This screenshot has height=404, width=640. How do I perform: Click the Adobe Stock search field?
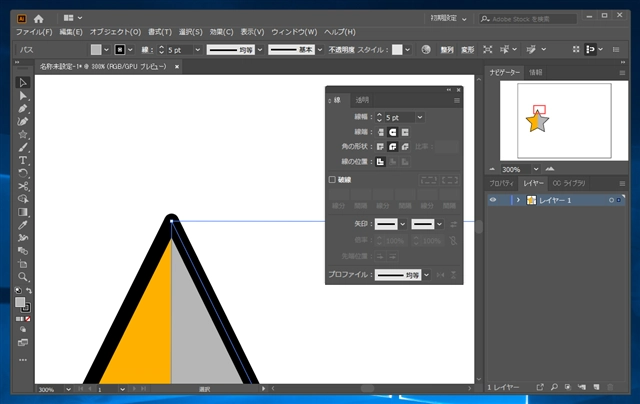(x=528, y=19)
